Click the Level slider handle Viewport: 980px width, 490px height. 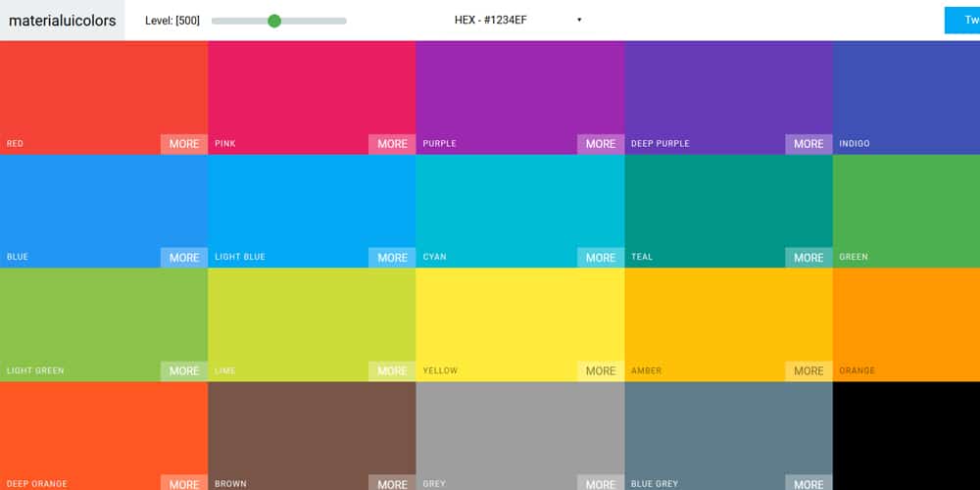coord(274,21)
